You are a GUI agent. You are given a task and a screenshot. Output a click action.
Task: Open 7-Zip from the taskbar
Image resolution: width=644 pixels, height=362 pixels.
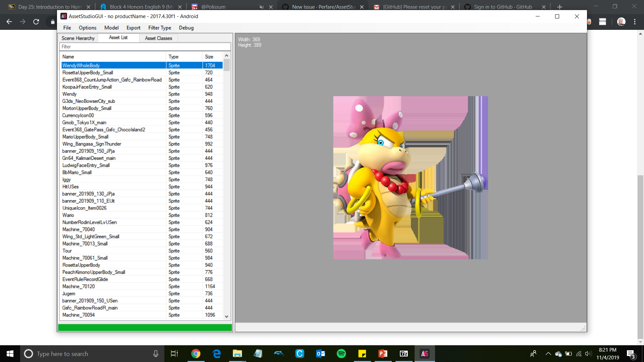click(x=404, y=354)
